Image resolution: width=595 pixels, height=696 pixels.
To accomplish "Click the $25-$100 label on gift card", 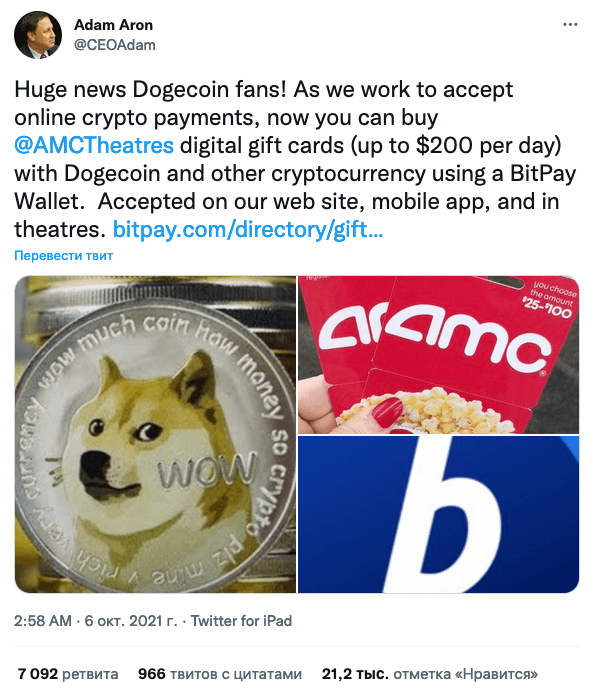I will (547, 308).
